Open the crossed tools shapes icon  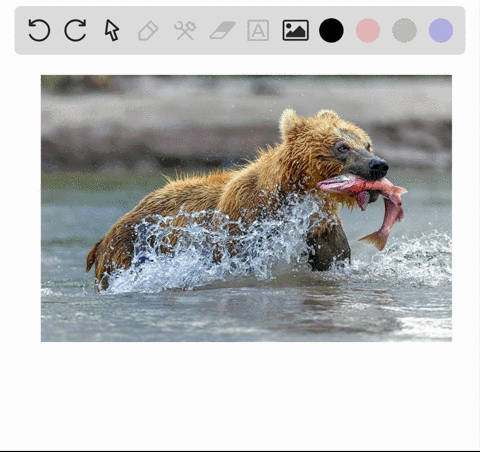click(185, 30)
